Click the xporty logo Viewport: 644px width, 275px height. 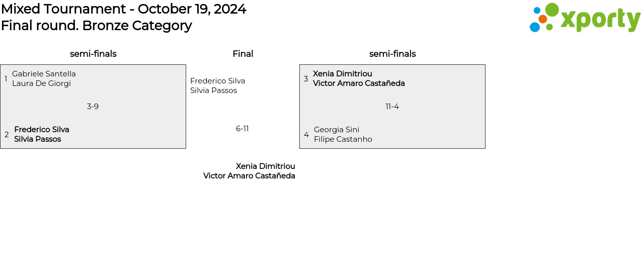(585, 18)
